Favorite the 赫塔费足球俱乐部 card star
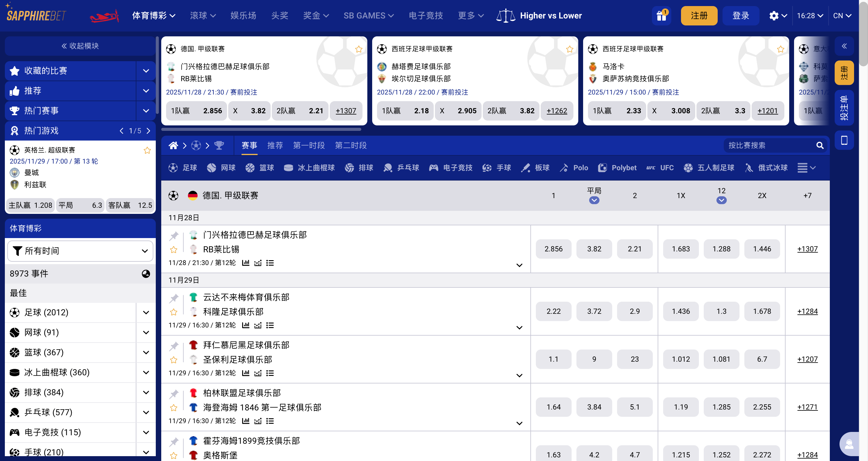 pos(569,49)
